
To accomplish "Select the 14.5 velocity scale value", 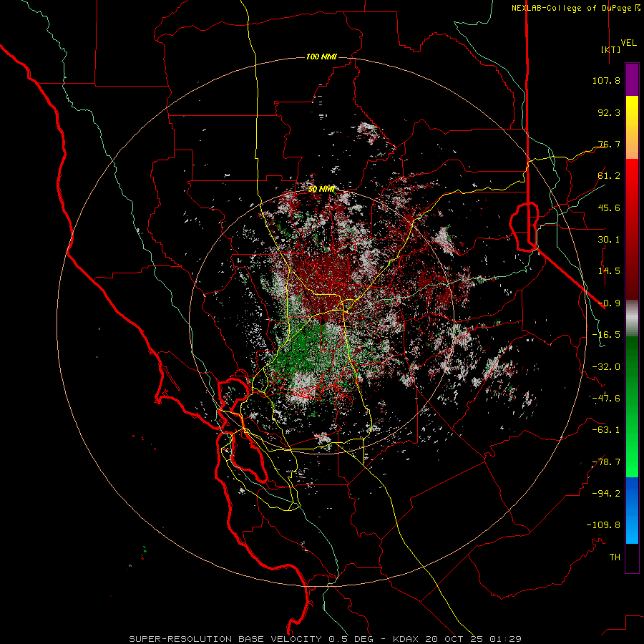I will pyautogui.click(x=609, y=271).
